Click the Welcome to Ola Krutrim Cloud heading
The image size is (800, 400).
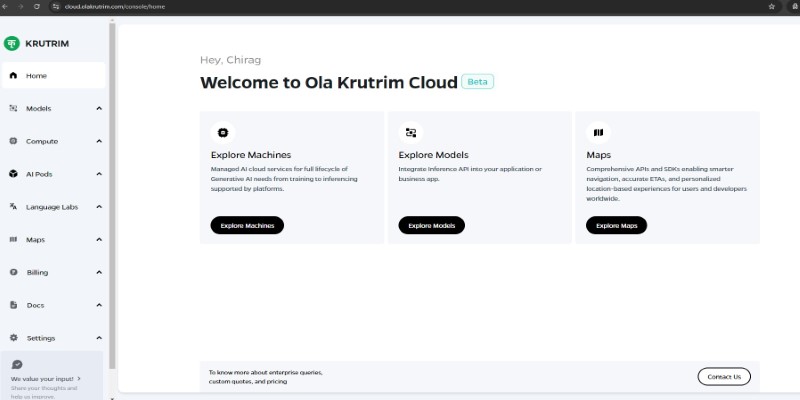tap(329, 82)
